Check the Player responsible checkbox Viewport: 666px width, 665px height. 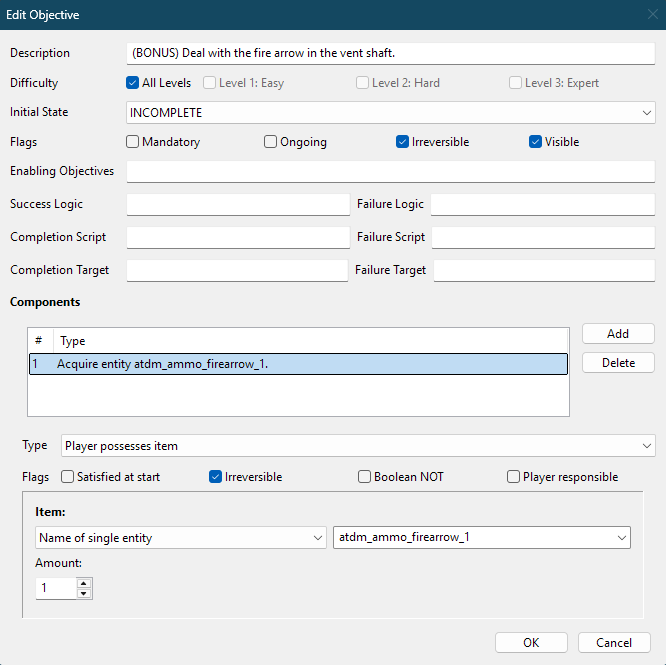(514, 477)
